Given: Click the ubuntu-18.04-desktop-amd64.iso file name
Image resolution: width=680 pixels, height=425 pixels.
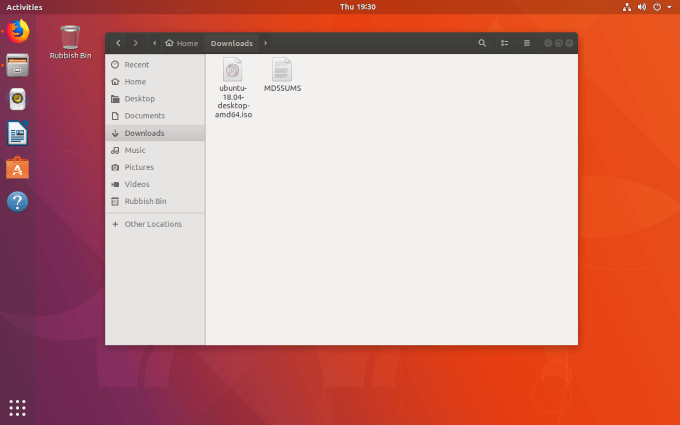Looking at the screenshot, I should click(x=233, y=101).
